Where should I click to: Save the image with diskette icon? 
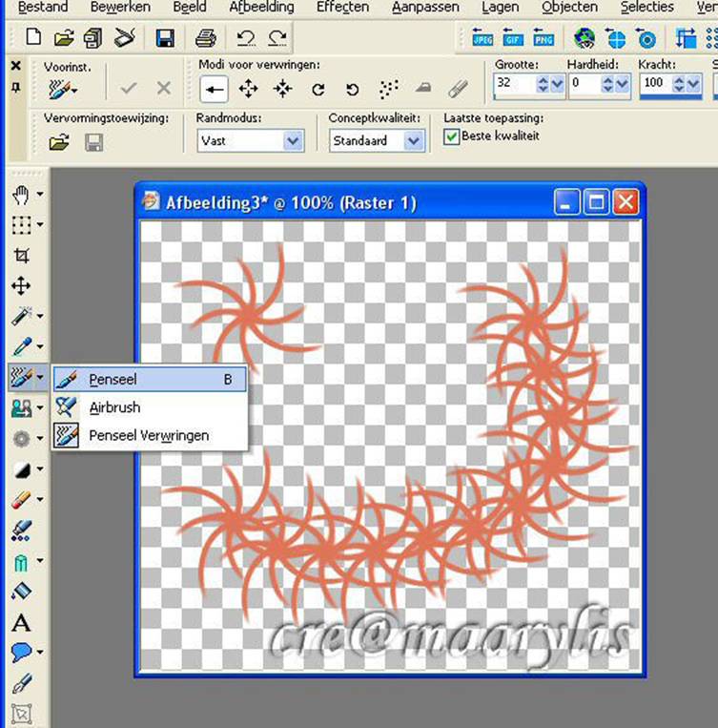point(165,38)
